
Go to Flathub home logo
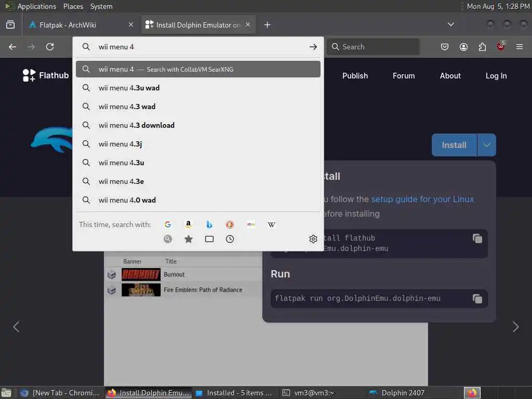point(46,75)
